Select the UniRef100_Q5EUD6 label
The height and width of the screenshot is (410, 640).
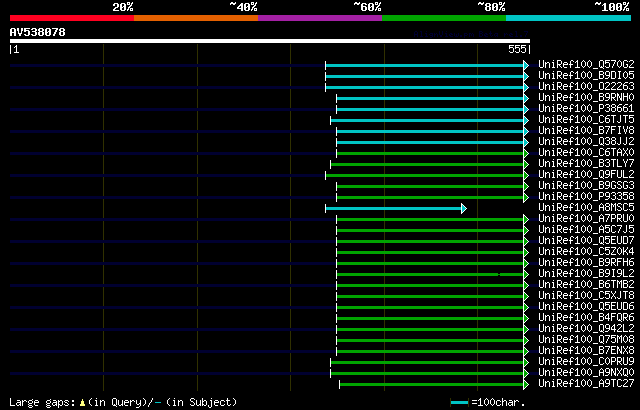point(586,307)
